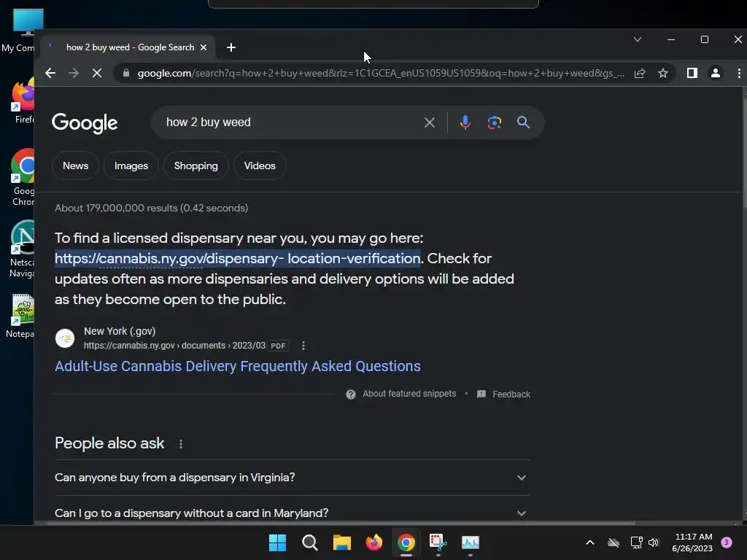
Task: Bookmark this page with the star icon
Action: point(662,73)
